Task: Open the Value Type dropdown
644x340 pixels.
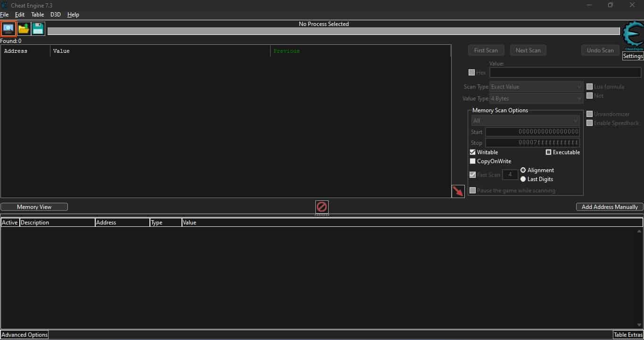Action: click(537, 99)
